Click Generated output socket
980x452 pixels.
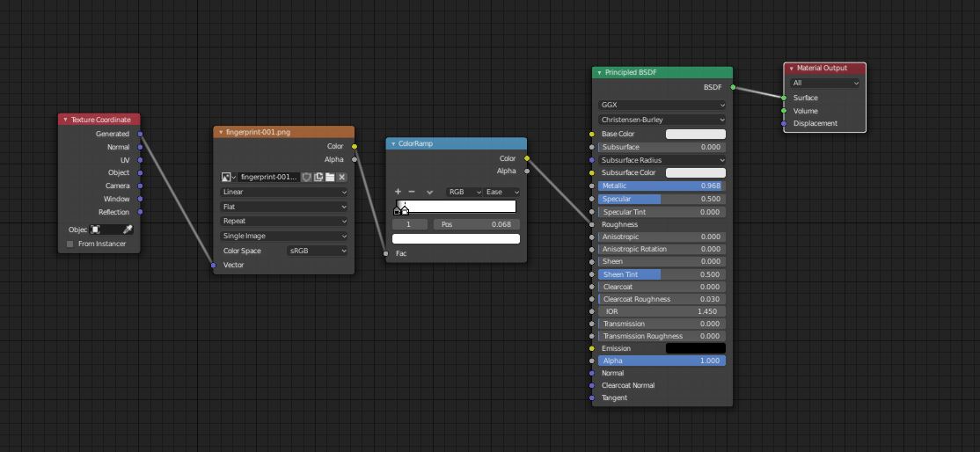(140, 134)
